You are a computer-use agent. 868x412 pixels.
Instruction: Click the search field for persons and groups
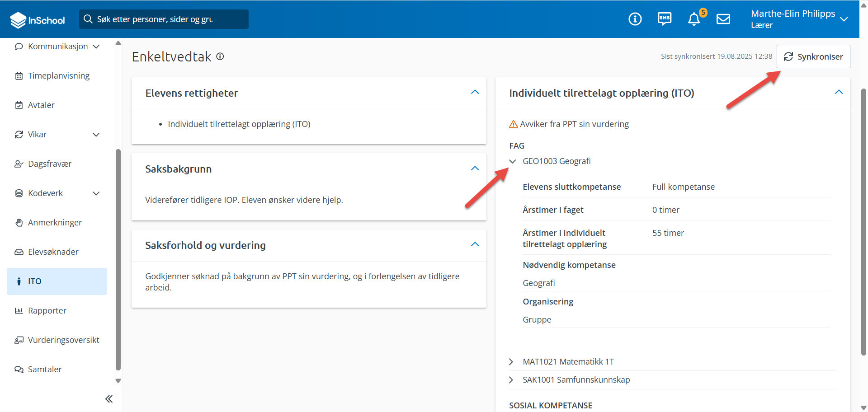pos(164,19)
